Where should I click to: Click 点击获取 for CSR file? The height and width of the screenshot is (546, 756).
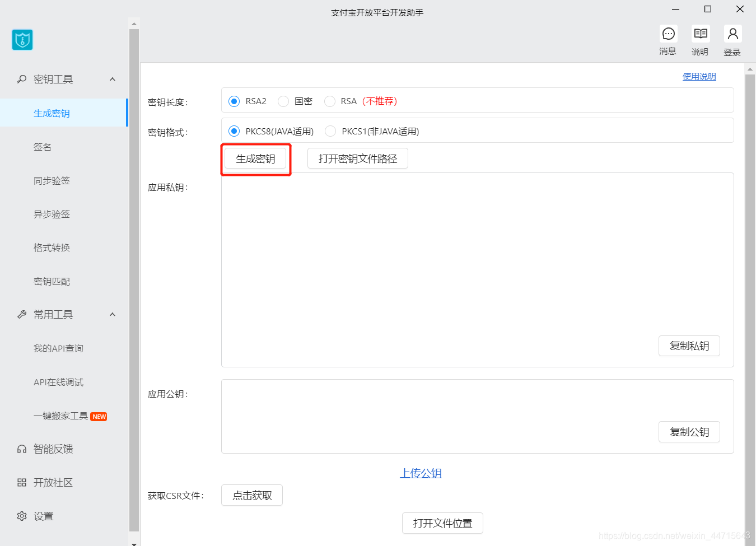pos(252,495)
